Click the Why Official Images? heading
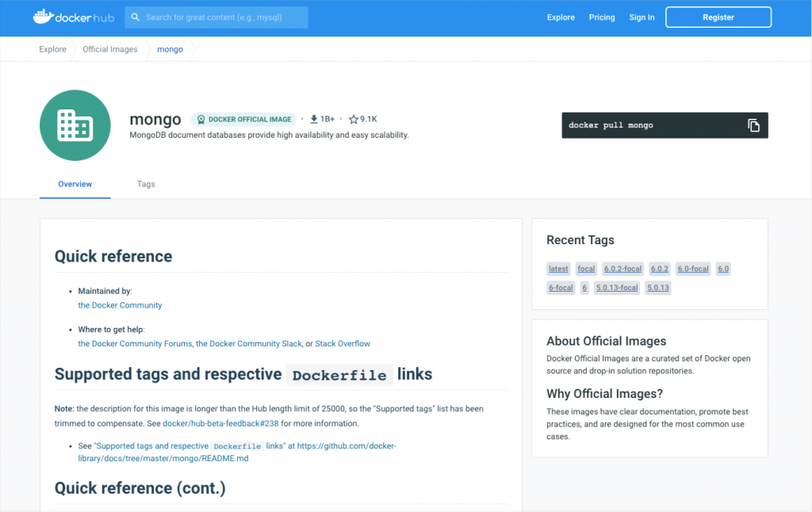 pos(605,394)
